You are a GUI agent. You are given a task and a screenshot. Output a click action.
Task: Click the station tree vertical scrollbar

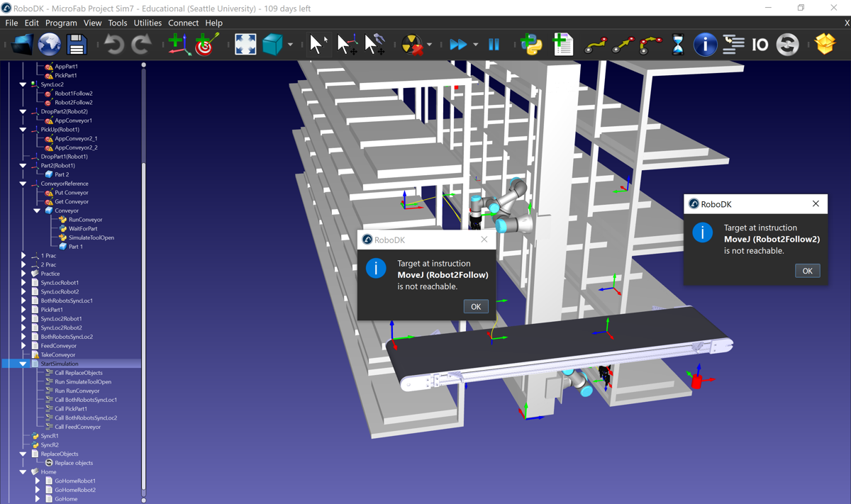144,284
